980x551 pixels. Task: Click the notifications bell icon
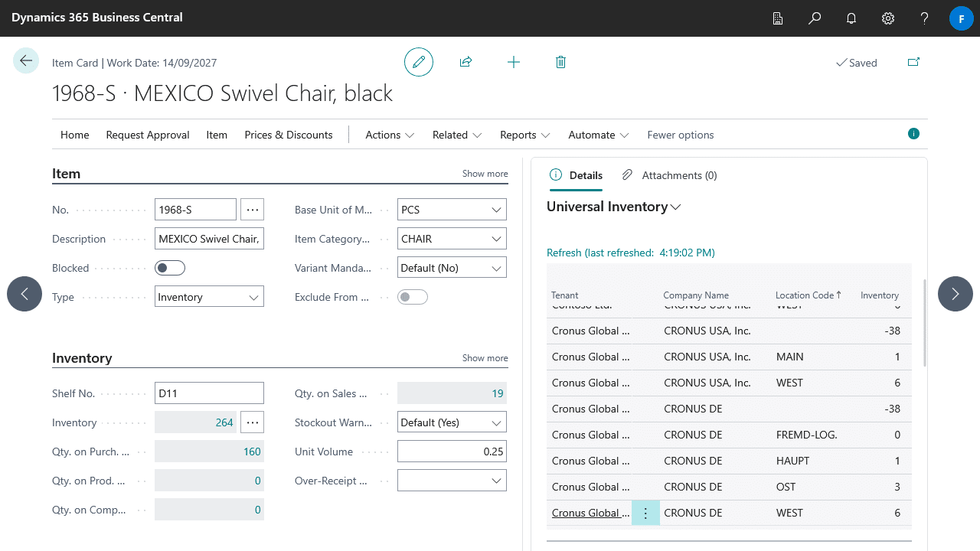pyautogui.click(x=851, y=18)
